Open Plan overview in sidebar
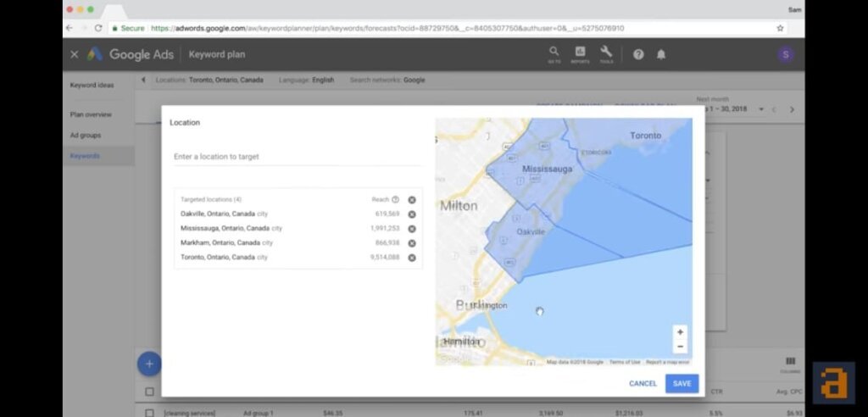This screenshot has height=417, width=868. [x=91, y=114]
